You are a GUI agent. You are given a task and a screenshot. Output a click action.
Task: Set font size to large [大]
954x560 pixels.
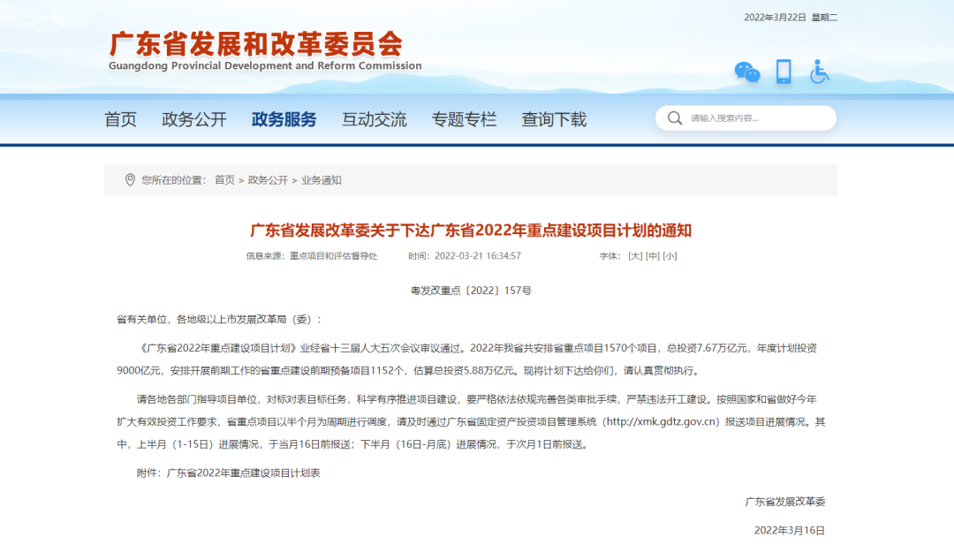(x=635, y=256)
